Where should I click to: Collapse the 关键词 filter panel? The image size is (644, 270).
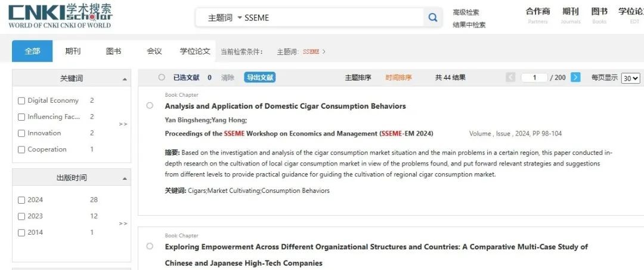pos(125,79)
